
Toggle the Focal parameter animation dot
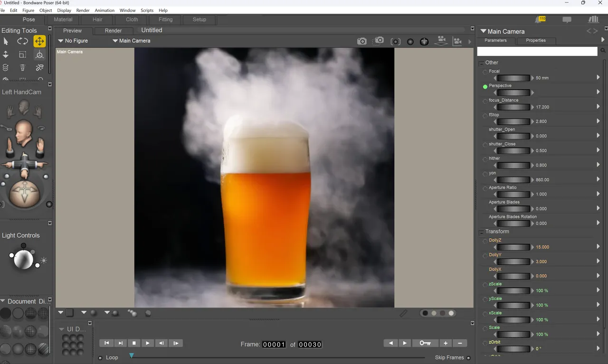click(485, 72)
